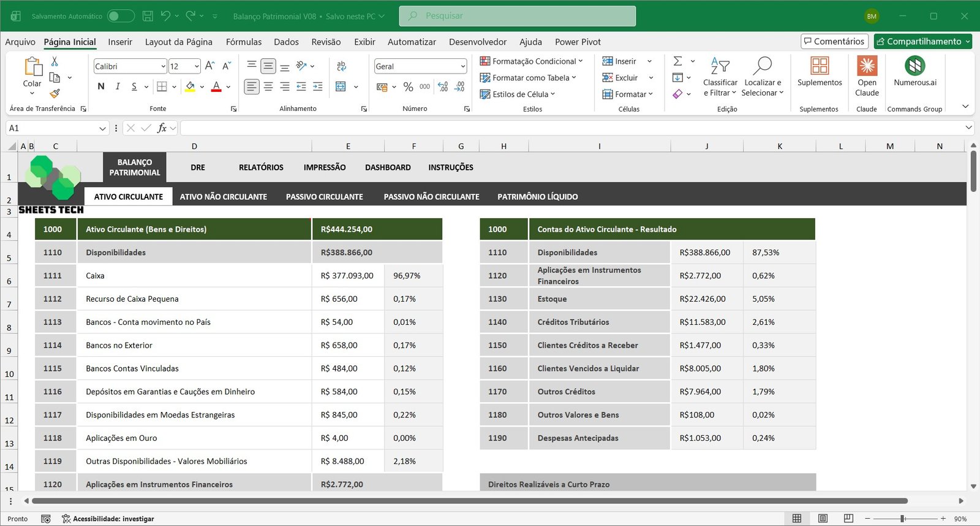
Task: Apply percent style formatting
Action: (x=408, y=87)
